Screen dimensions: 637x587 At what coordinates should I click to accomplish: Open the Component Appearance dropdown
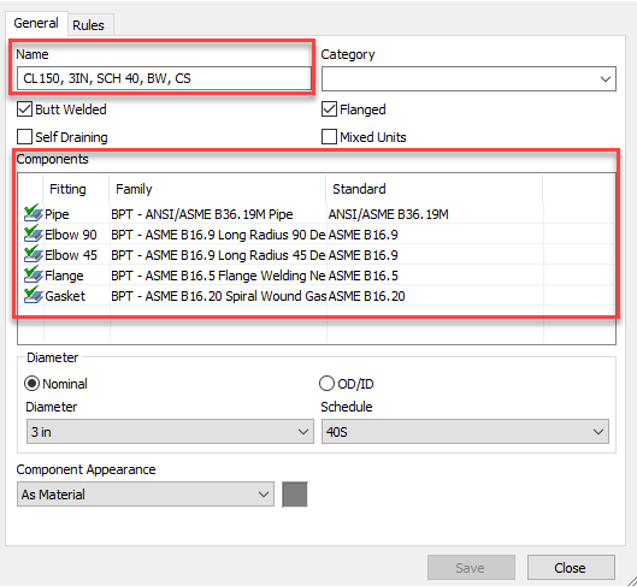pyautogui.click(x=145, y=494)
